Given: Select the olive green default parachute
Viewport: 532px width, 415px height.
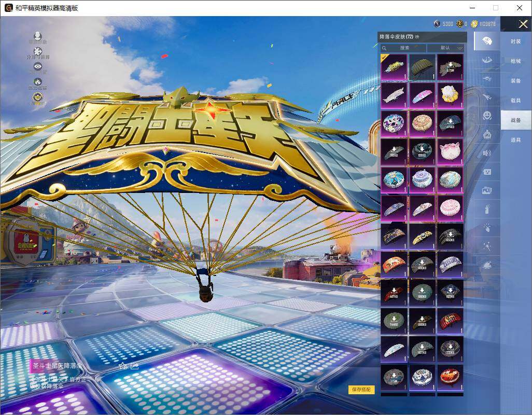Looking at the screenshot, I should click(422, 67).
